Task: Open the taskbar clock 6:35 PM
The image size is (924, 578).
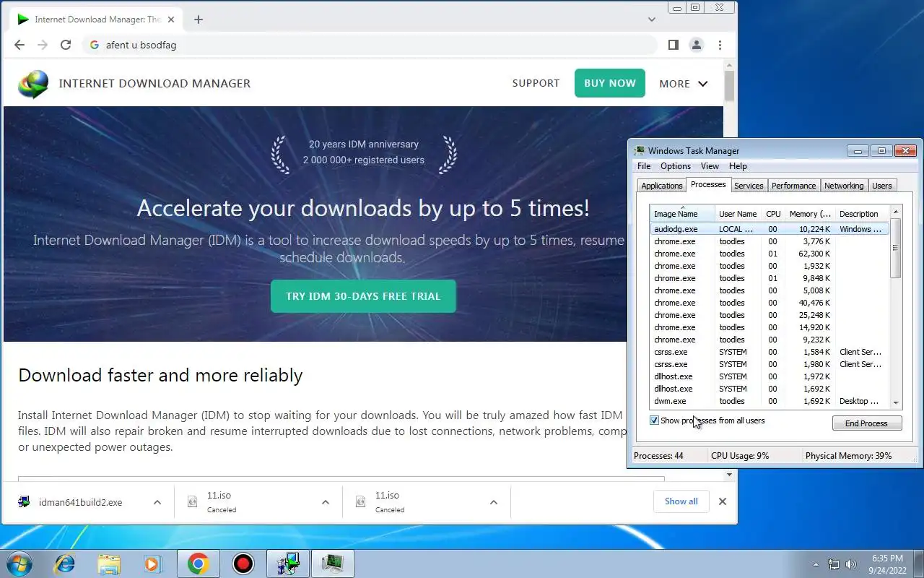Action: [x=886, y=564]
